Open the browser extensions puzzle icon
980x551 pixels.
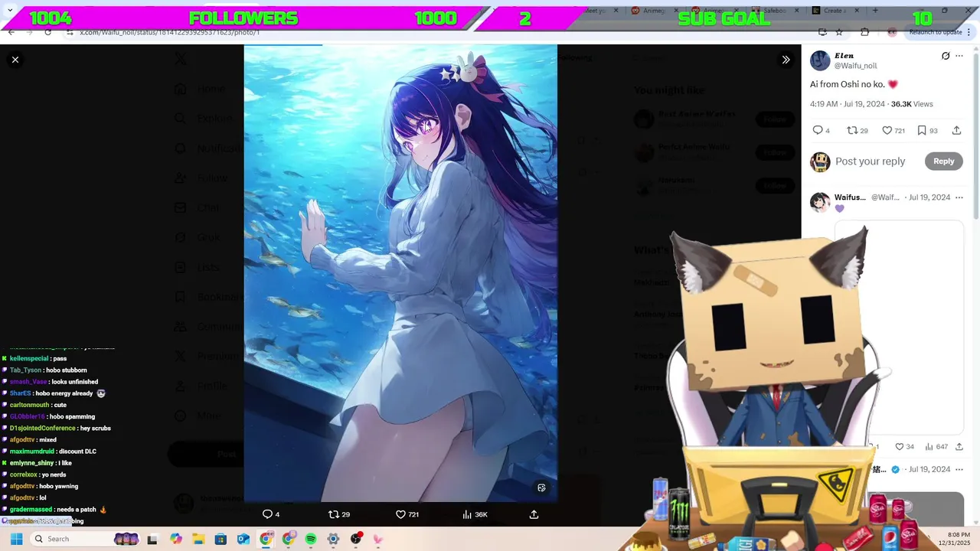pyautogui.click(x=864, y=32)
